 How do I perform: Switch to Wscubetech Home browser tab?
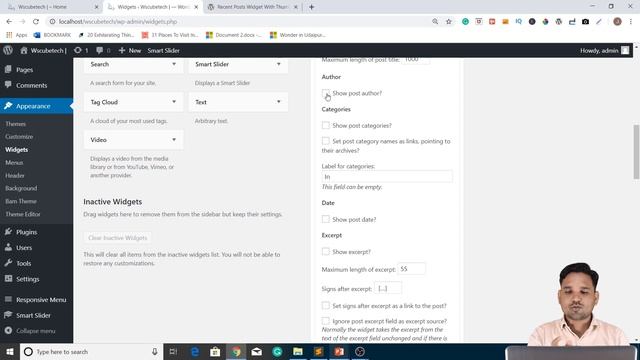click(52, 7)
